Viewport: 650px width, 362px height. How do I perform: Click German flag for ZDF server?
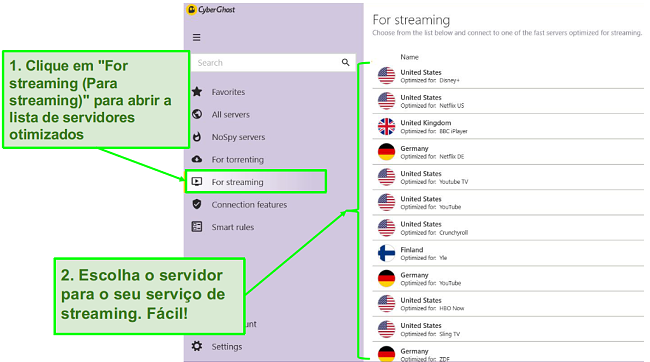pyautogui.click(x=386, y=353)
